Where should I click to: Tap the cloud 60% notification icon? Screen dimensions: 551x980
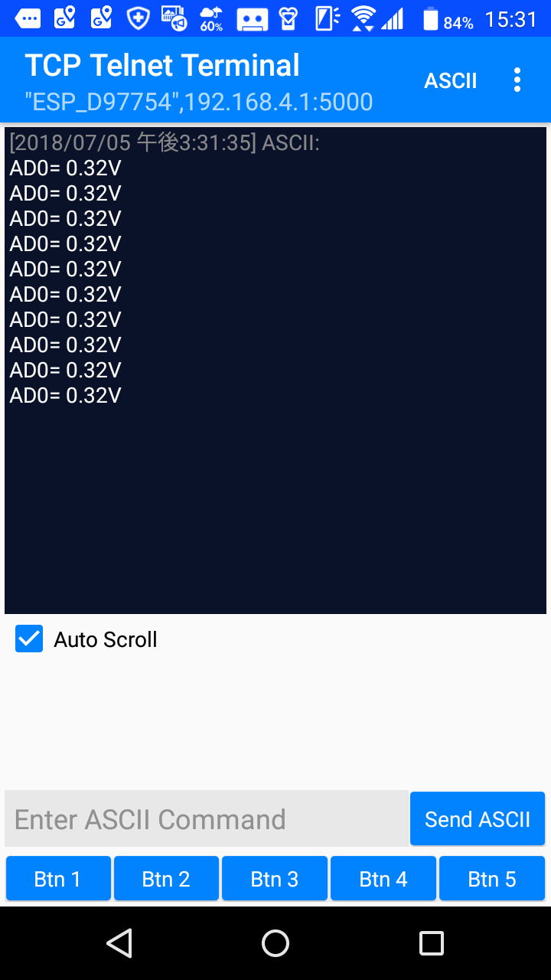coord(211,19)
